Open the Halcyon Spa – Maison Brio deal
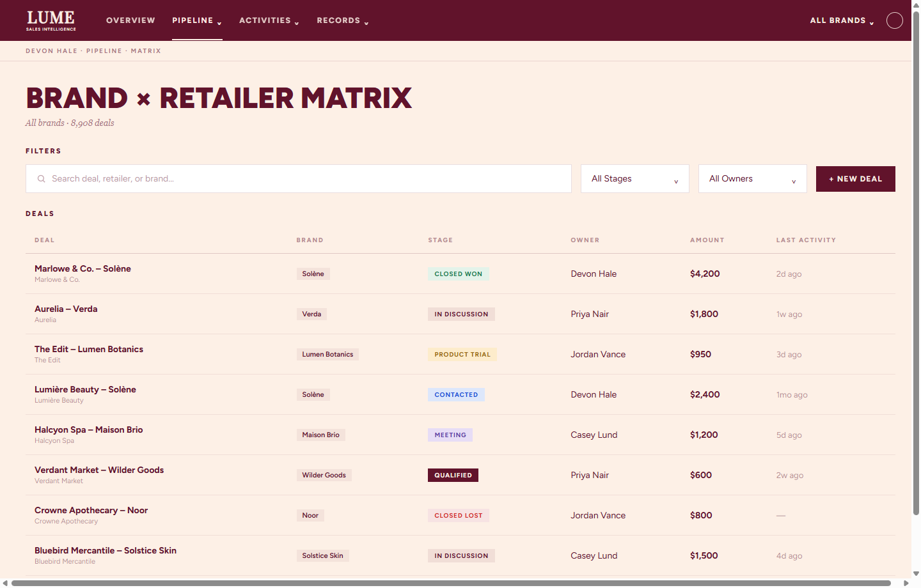Viewport: 921px width, 588px height. pyautogui.click(x=89, y=430)
